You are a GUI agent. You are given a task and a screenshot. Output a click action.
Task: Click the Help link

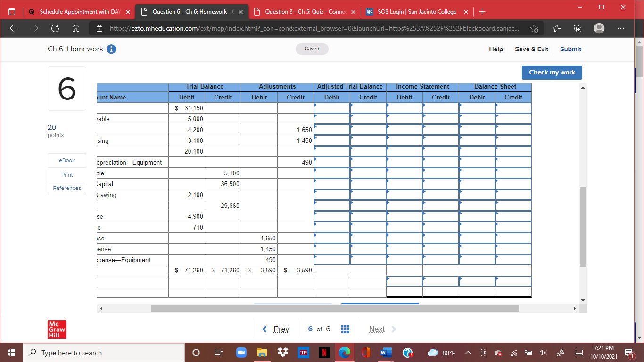tap(496, 49)
